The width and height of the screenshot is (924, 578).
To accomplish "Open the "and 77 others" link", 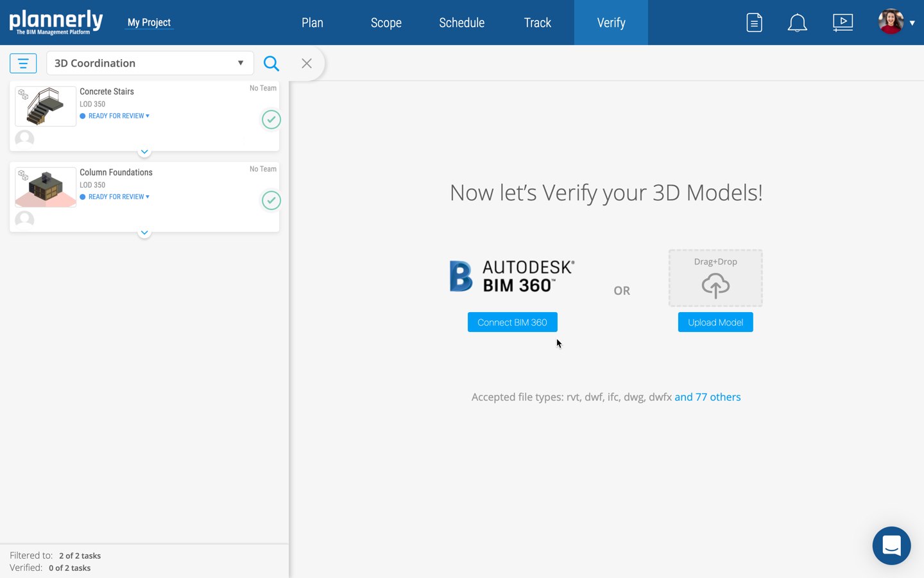I will [x=707, y=397].
